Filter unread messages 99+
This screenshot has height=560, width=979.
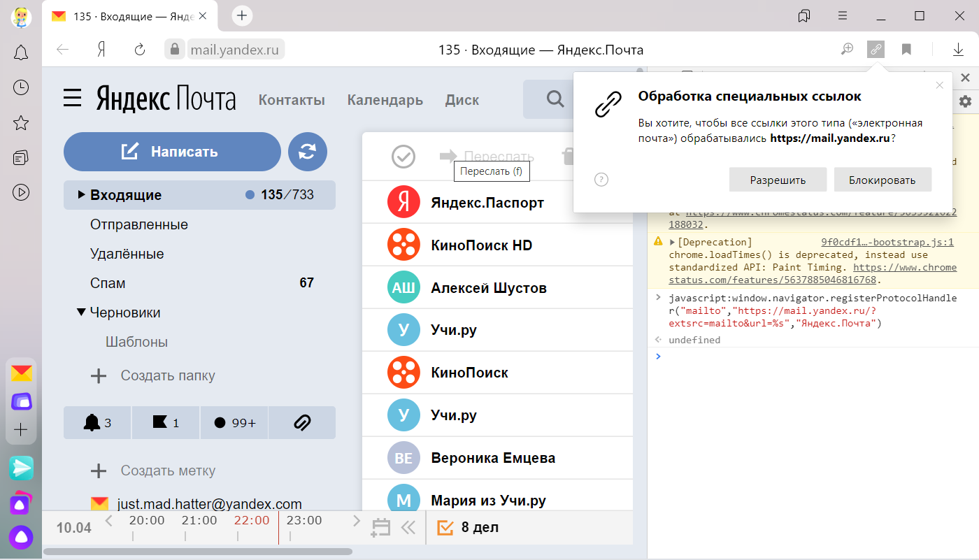coord(234,422)
